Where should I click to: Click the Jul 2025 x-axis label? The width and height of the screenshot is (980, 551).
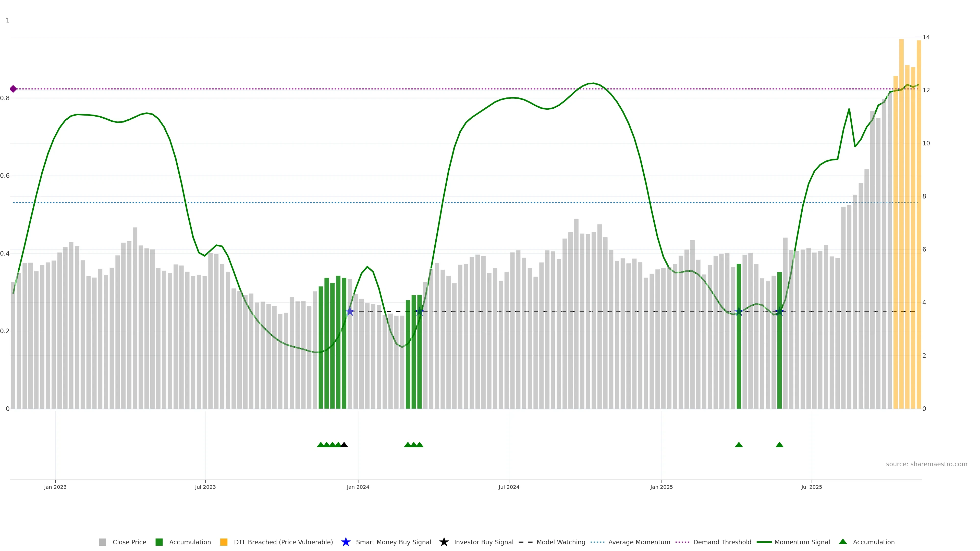coord(812,487)
